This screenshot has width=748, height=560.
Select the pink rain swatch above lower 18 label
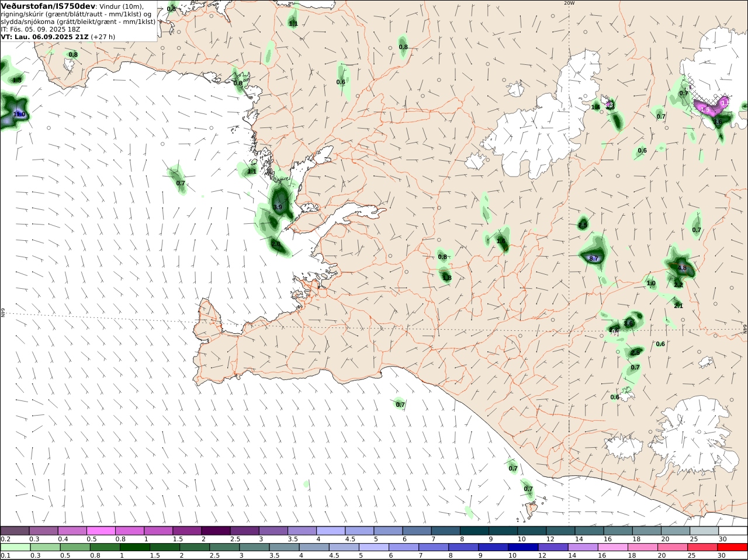point(643,547)
